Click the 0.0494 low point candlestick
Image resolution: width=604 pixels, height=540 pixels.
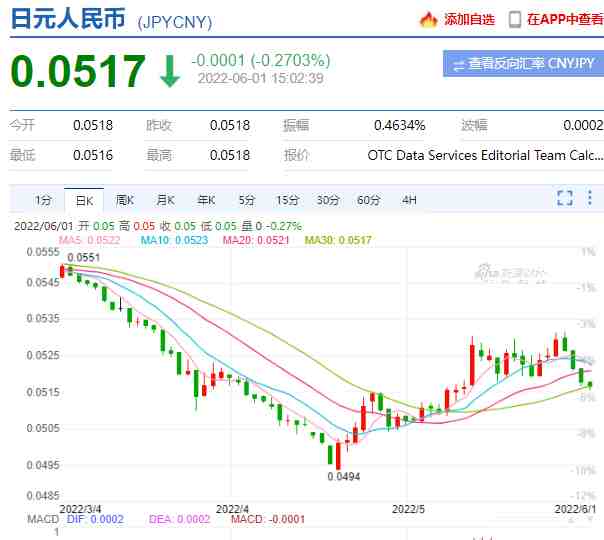(x=338, y=455)
